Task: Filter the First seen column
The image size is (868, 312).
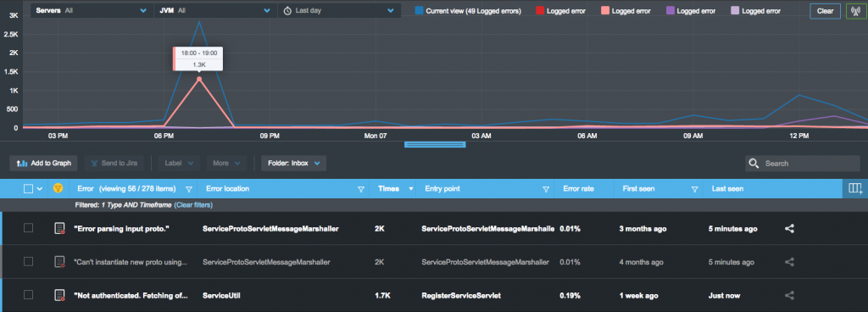Action: click(694, 189)
